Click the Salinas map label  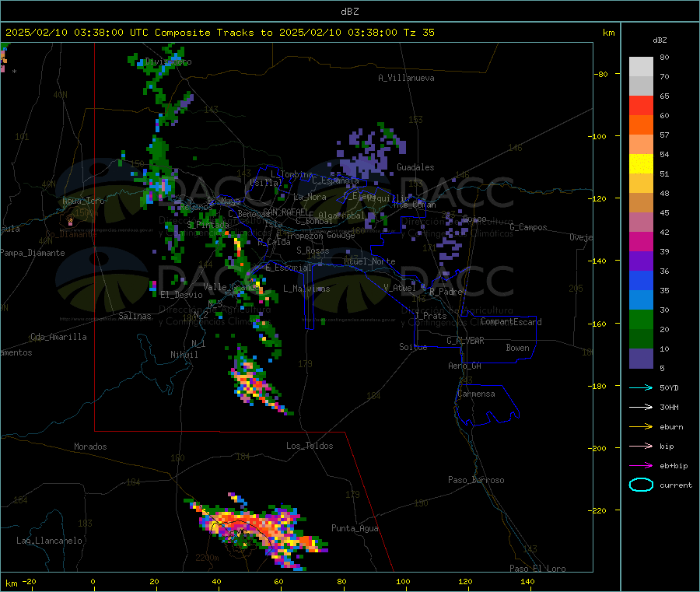(135, 316)
